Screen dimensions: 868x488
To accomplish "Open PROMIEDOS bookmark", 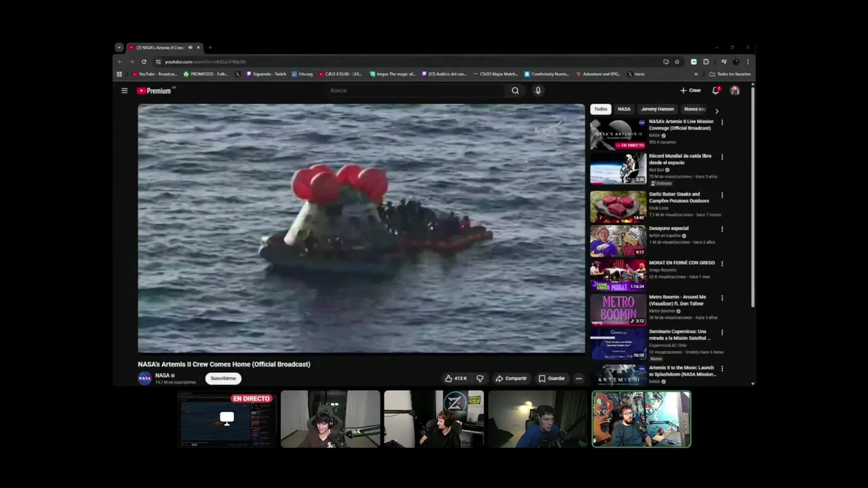I will [x=206, y=74].
